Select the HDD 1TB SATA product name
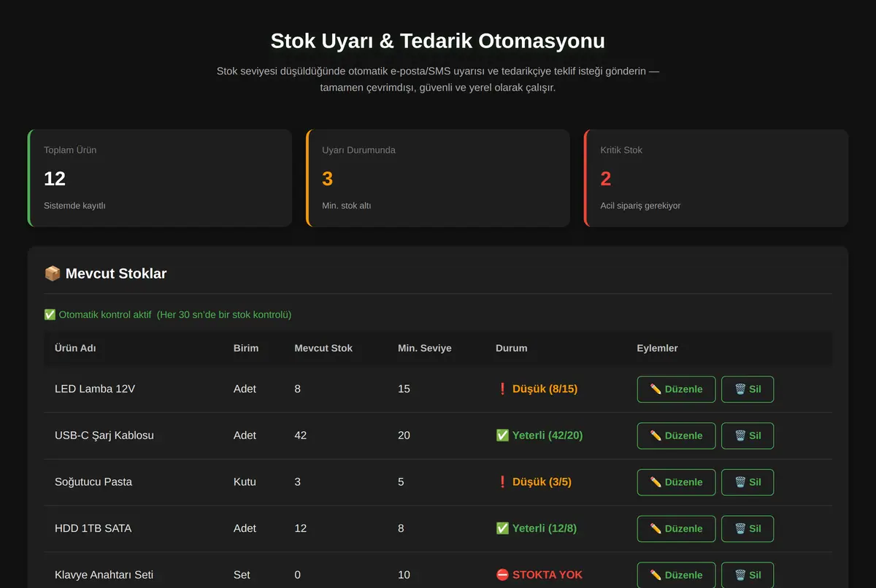876x588 pixels. coord(93,528)
